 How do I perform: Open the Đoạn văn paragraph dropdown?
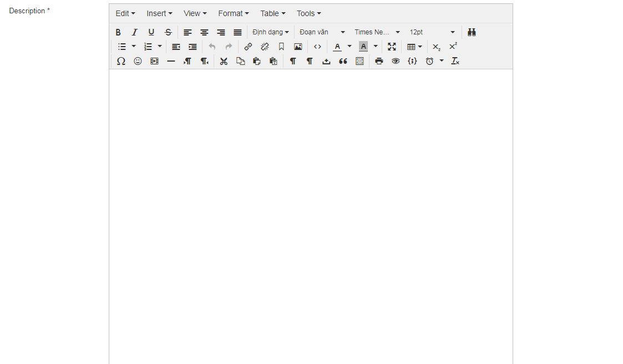(x=322, y=32)
